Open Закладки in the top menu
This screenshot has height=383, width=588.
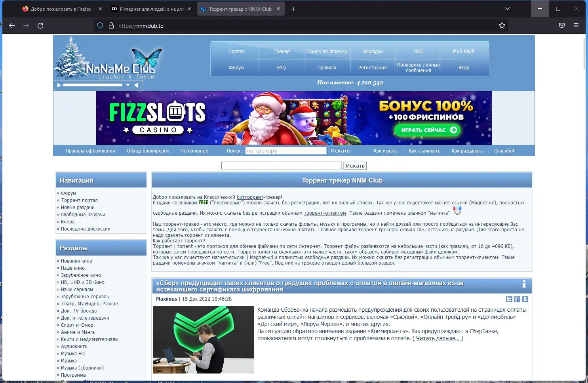(x=373, y=51)
